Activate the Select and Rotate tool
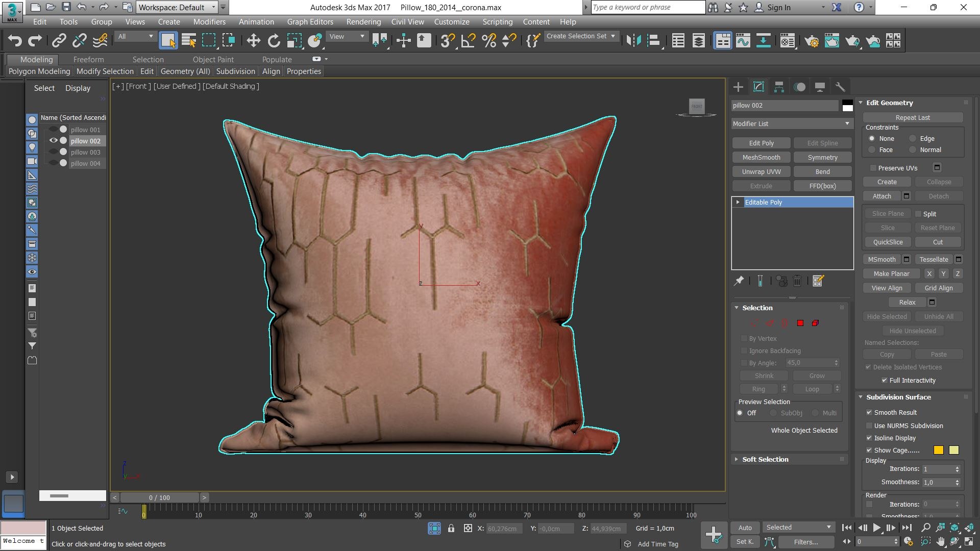Screen dimensions: 980x551 click(274, 41)
